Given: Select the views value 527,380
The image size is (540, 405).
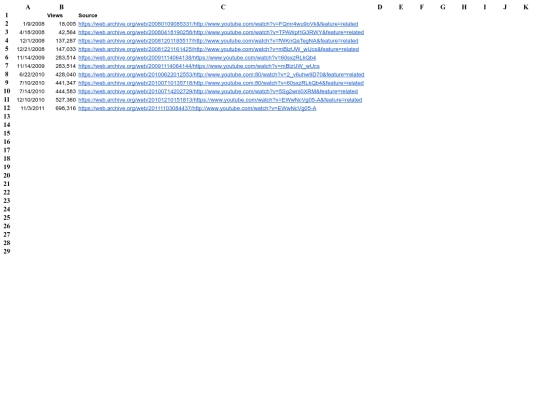Looking at the screenshot, I should coord(66,100).
